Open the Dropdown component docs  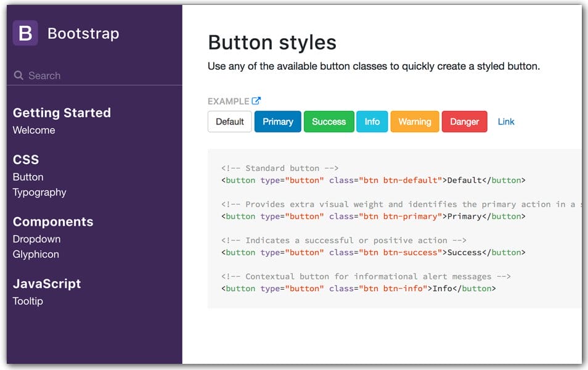coord(37,239)
